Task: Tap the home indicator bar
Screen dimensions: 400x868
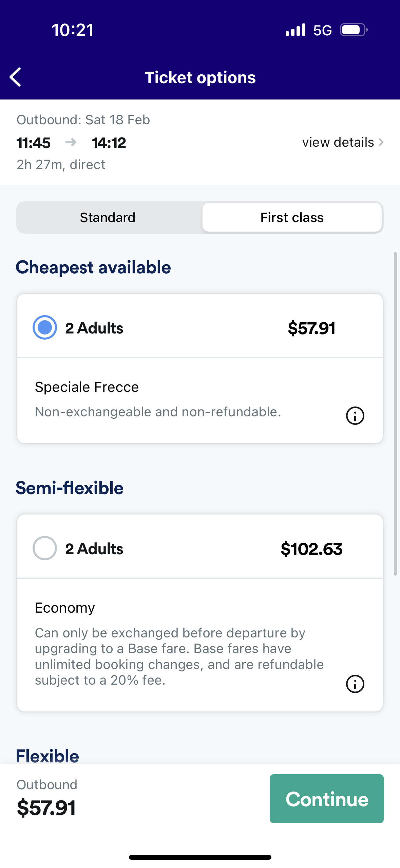Action: tap(200, 857)
